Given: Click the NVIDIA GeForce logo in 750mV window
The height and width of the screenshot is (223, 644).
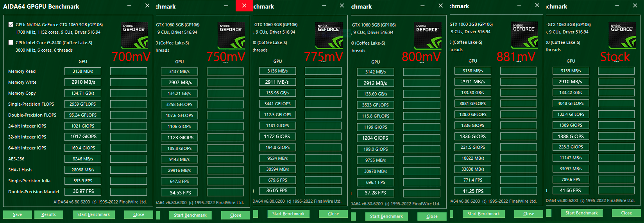Looking at the screenshot, I should point(231,35).
